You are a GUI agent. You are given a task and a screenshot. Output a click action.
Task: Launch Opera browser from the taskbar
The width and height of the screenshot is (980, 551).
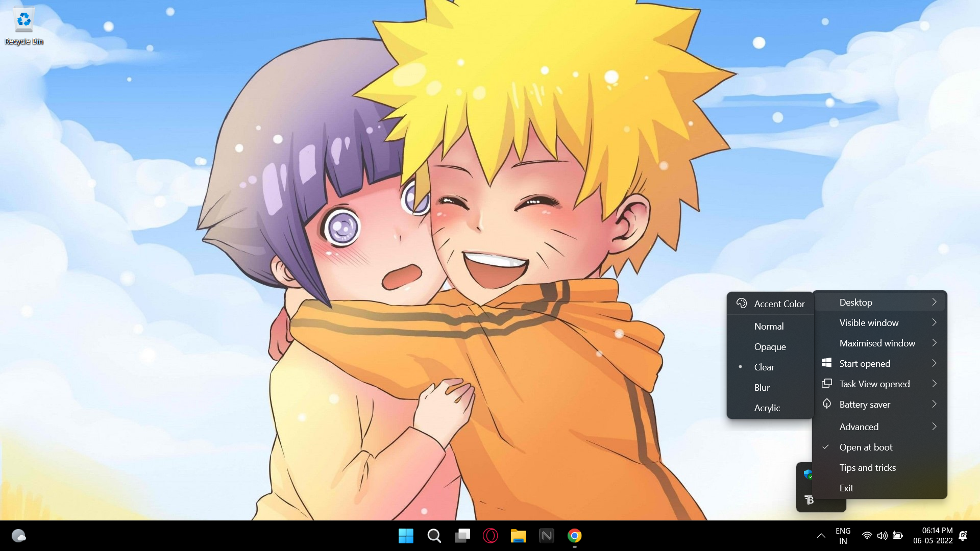(491, 536)
